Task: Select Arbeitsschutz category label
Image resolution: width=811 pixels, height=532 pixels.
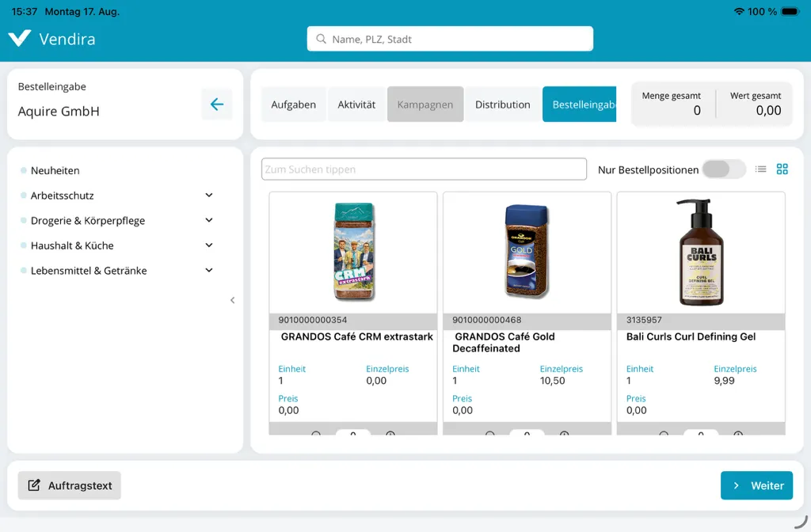Action: (x=62, y=196)
